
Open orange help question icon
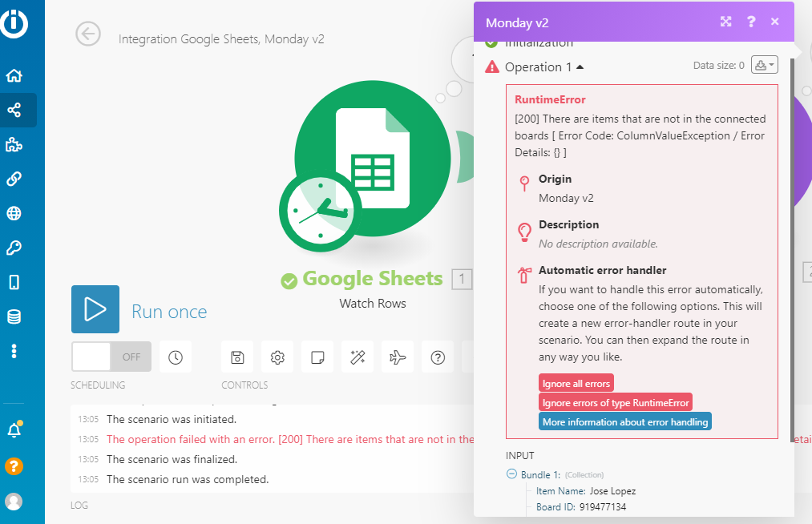click(x=14, y=466)
